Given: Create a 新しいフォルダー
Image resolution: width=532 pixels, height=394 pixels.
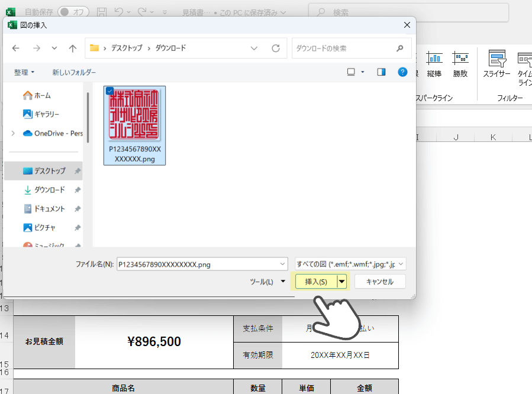Looking at the screenshot, I should (x=74, y=72).
